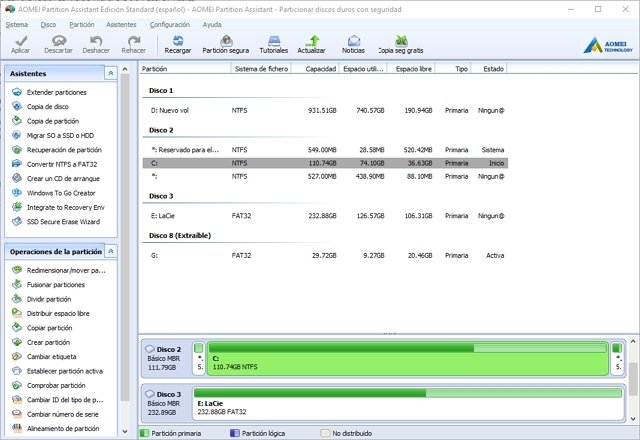Image resolution: width=640 pixels, height=440 pixels.
Task: Open the Ayuda menu
Action: [212, 24]
